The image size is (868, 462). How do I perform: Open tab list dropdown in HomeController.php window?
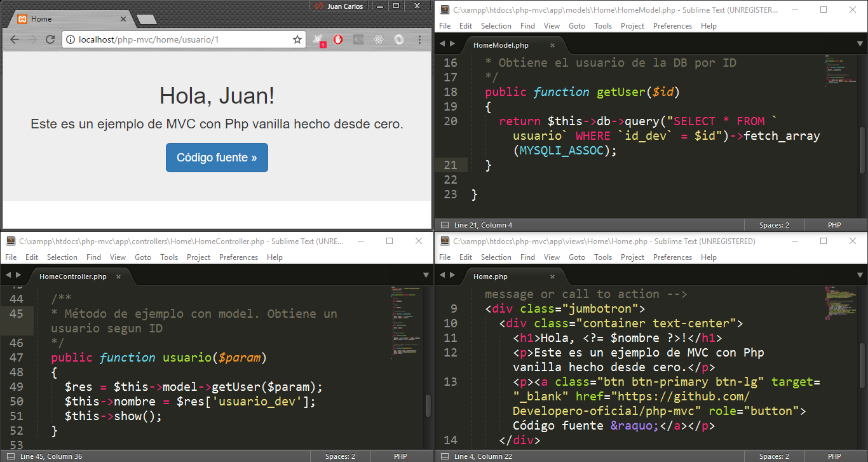426,275
